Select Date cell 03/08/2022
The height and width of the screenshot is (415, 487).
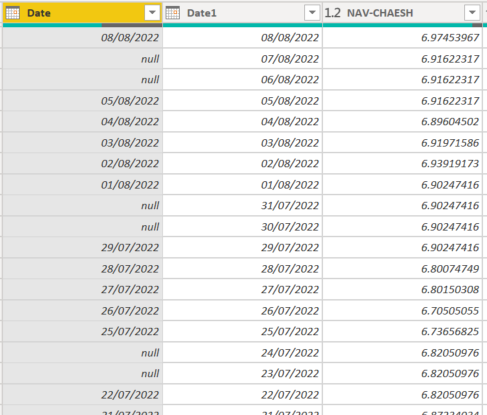(x=82, y=143)
